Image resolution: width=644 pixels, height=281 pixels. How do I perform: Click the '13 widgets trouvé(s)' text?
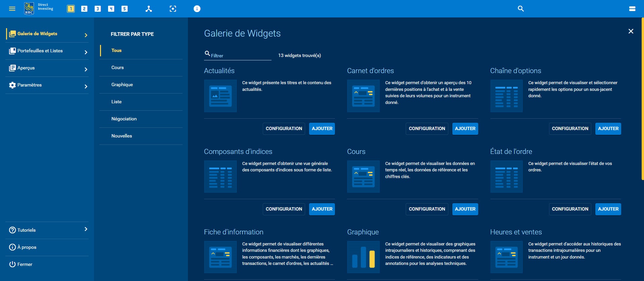click(x=299, y=55)
